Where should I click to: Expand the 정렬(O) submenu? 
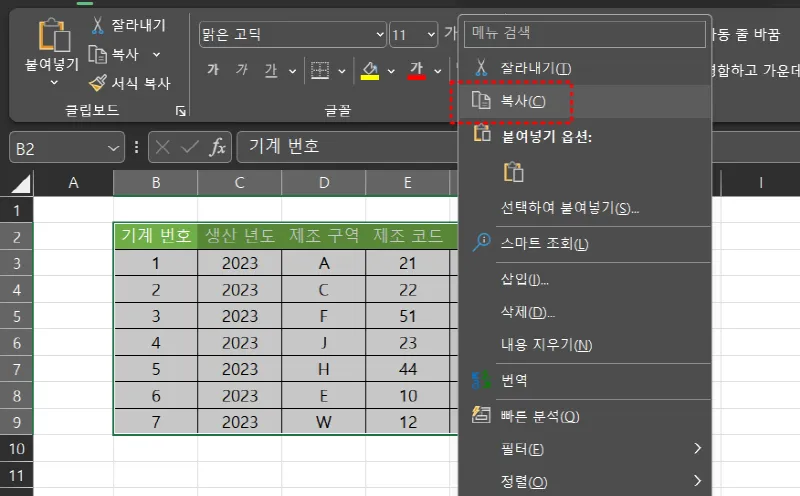585,481
